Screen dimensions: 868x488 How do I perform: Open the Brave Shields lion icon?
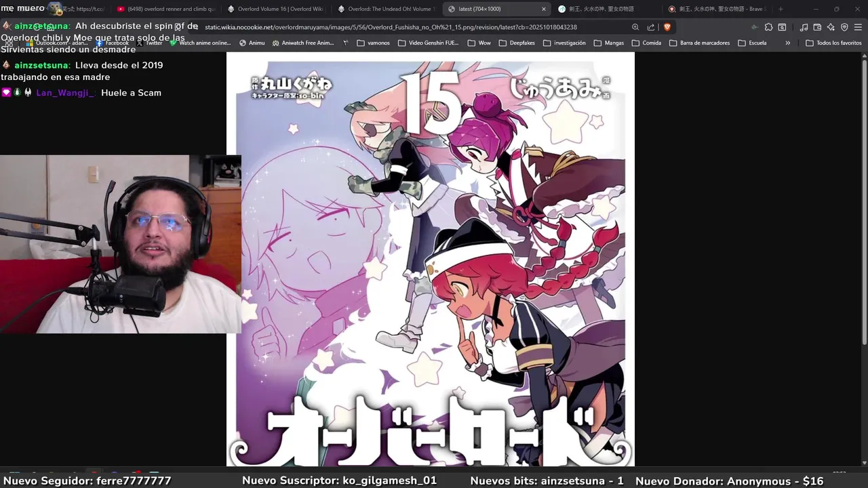point(667,27)
